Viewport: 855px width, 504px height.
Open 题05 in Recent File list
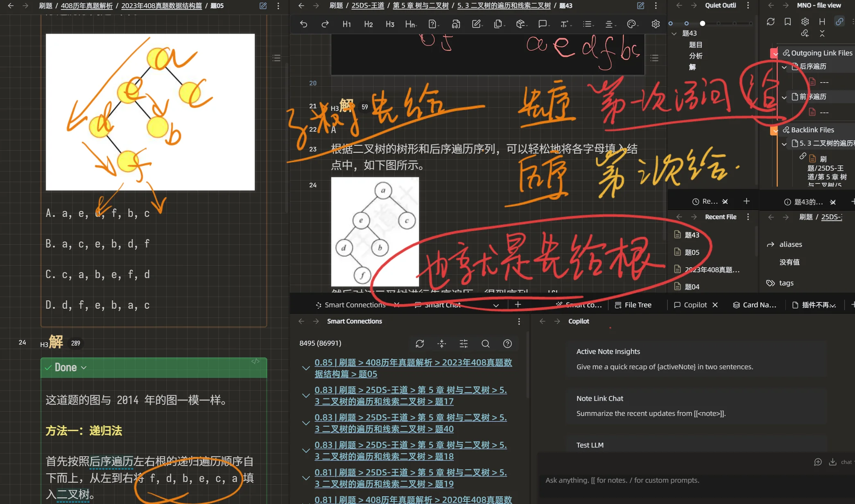tap(692, 253)
